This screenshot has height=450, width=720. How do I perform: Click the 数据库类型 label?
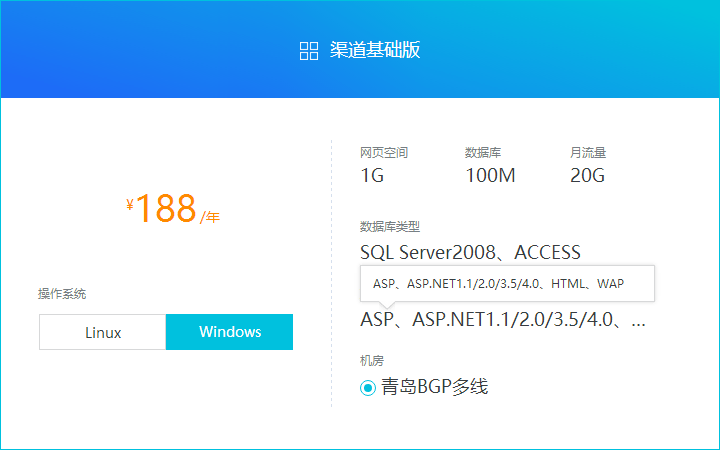coord(390,227)
